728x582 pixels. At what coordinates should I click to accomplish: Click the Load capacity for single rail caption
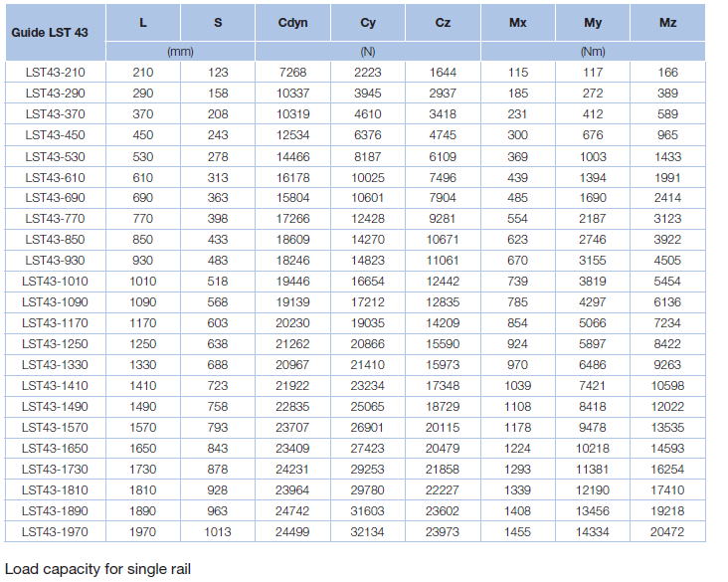point(97,569)
